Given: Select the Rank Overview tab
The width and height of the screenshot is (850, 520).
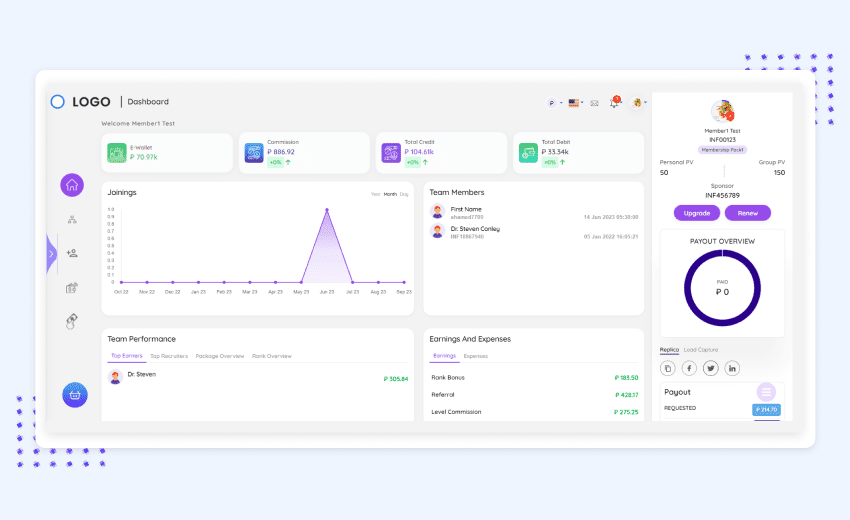Looking at the screenshot, I should pyautogui.click(x=272, y=356).
